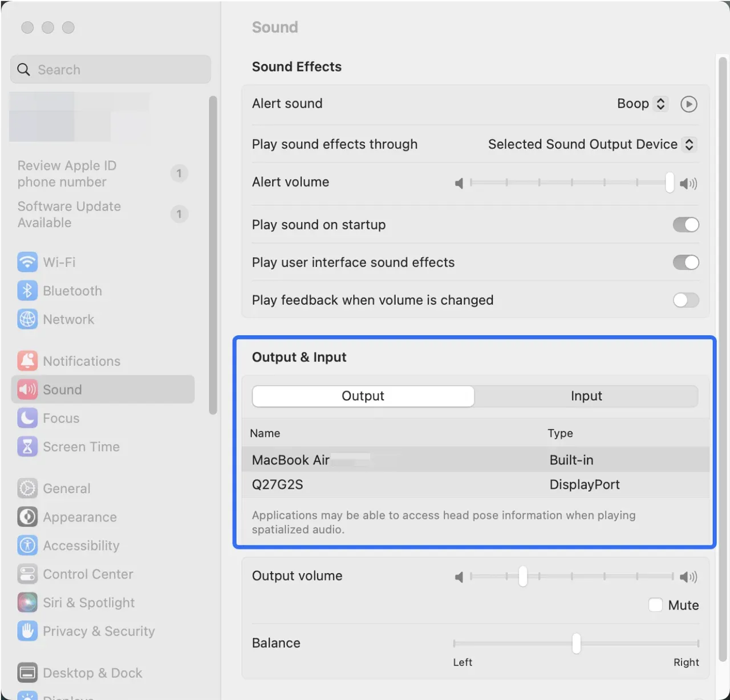The image size is (730, 700).
Task: Click the Focus moon icon
Action: 27,418
